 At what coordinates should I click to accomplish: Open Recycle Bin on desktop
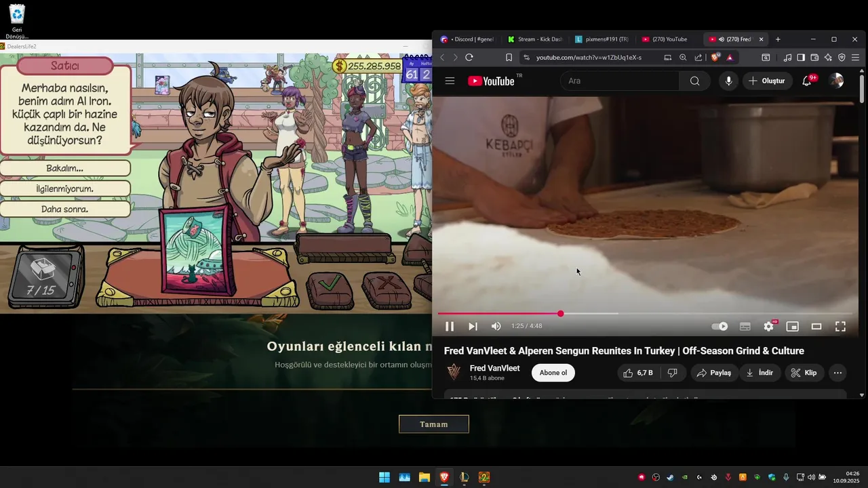pos(17,21)
